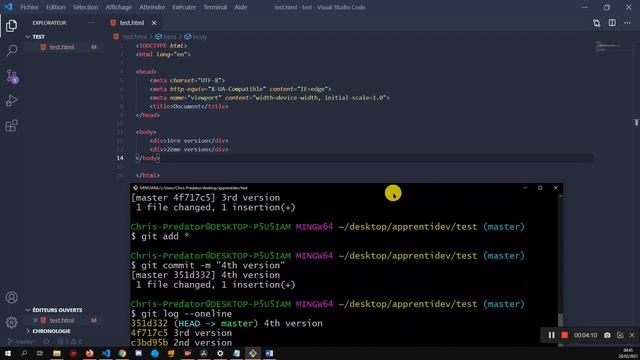The image size is (640, 360).
Task: Collapse the TEST folder section
Action: (x=36, y=37)
